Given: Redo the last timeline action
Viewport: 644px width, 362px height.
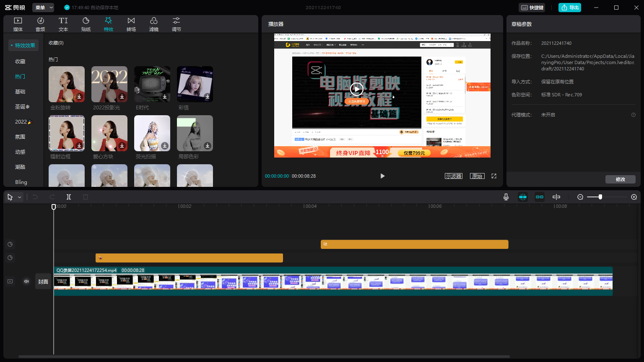Looking at the screenshot, I should (52, 197).
